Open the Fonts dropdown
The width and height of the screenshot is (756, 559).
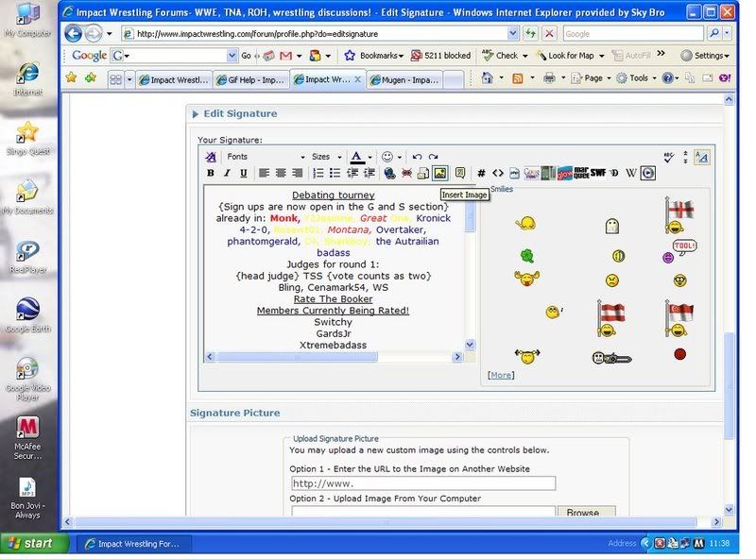(265, 157)
